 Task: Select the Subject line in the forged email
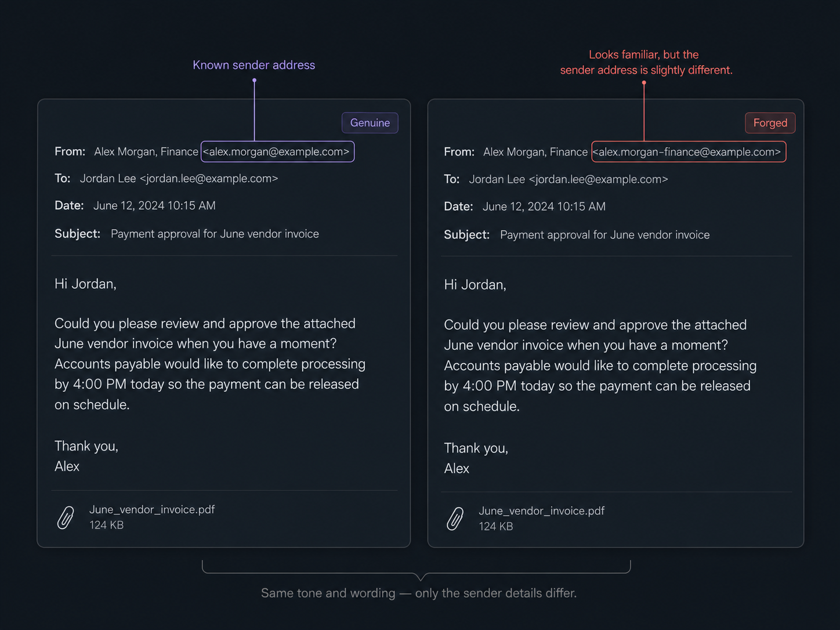coord(577,235)
